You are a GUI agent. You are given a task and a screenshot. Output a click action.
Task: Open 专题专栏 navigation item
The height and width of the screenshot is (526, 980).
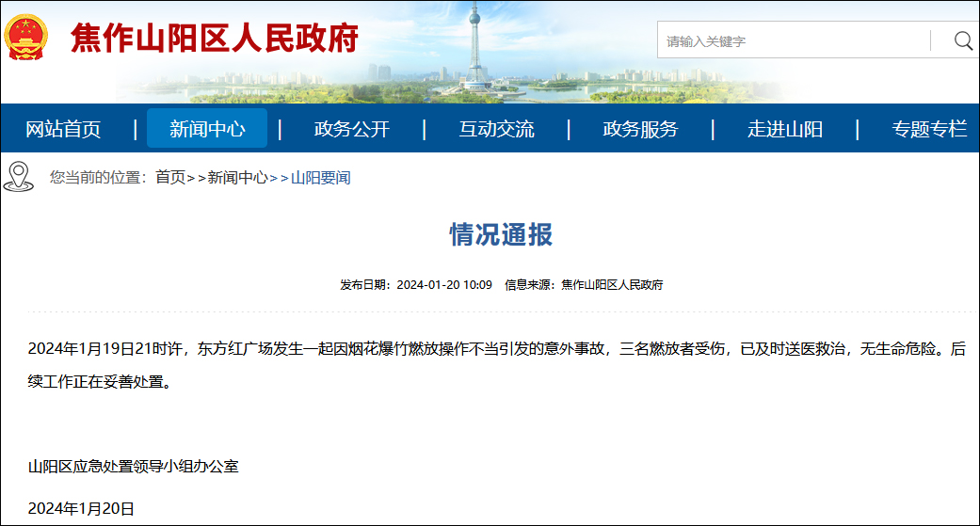929,129
